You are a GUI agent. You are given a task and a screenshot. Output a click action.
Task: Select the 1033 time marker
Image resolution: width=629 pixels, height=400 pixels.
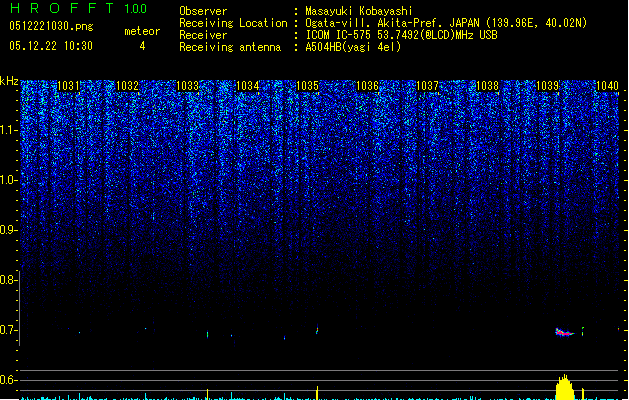click(x=187, y=86)
